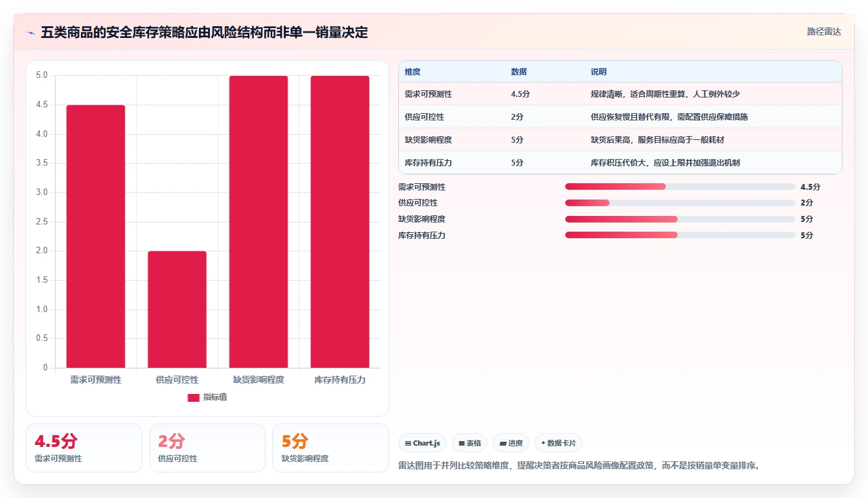Select the 数据卡片 tag chip
This screenshot has height=498, width=868.
click(x=559, y=443)
